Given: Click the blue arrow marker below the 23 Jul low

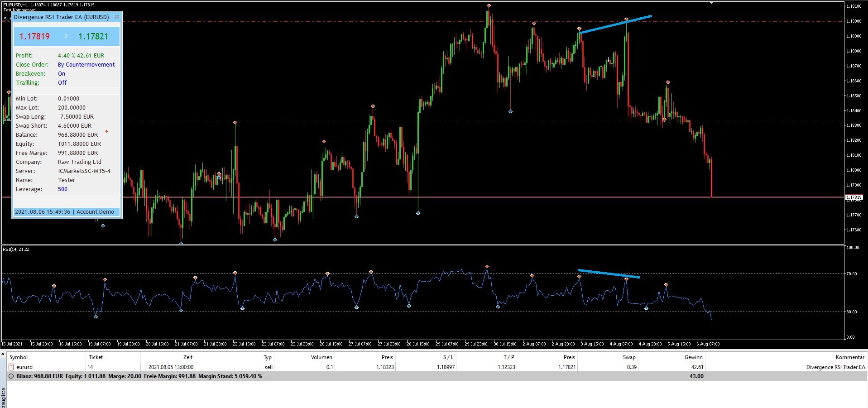Looking at the screenshot, I should pos(274,240).
